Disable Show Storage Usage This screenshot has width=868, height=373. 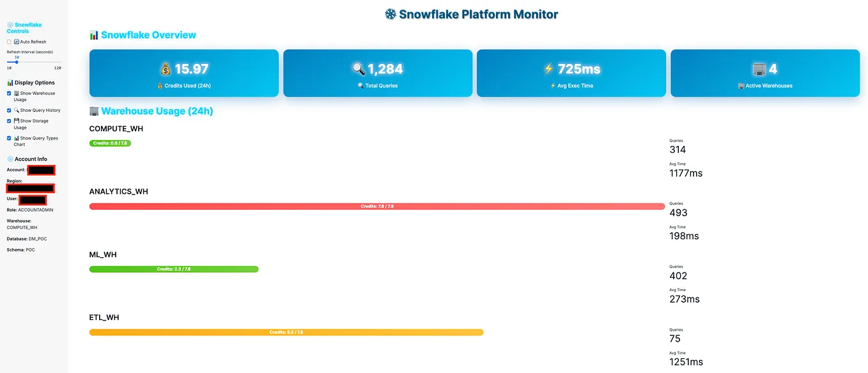coord(8,121)
